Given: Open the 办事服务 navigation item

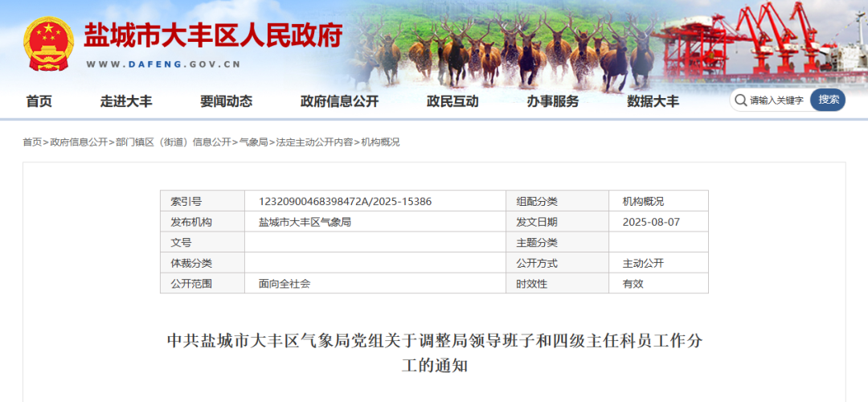Looking at the screenshot, I should [x=553, y=101].
